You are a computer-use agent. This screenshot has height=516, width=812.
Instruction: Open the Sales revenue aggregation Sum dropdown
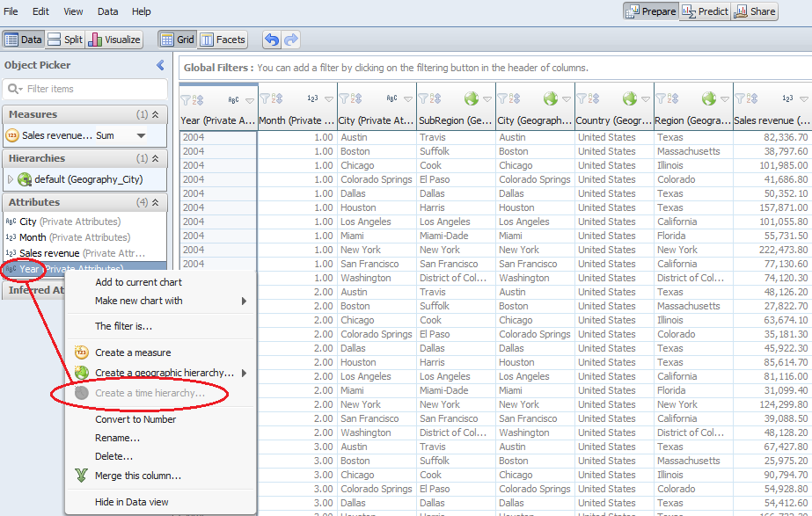(x=141, y=135)
